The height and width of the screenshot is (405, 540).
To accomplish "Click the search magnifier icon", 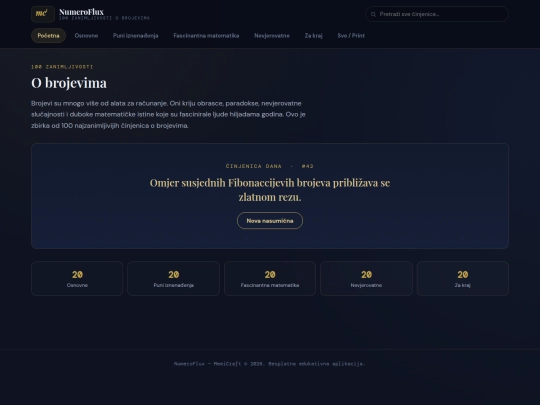I will point(373,14).
